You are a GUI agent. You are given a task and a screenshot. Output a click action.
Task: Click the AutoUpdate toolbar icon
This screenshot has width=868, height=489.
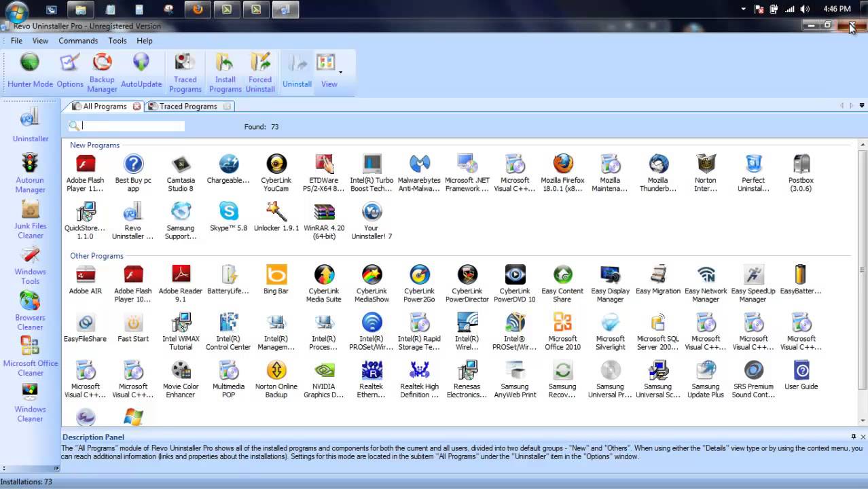coord(141,71)
